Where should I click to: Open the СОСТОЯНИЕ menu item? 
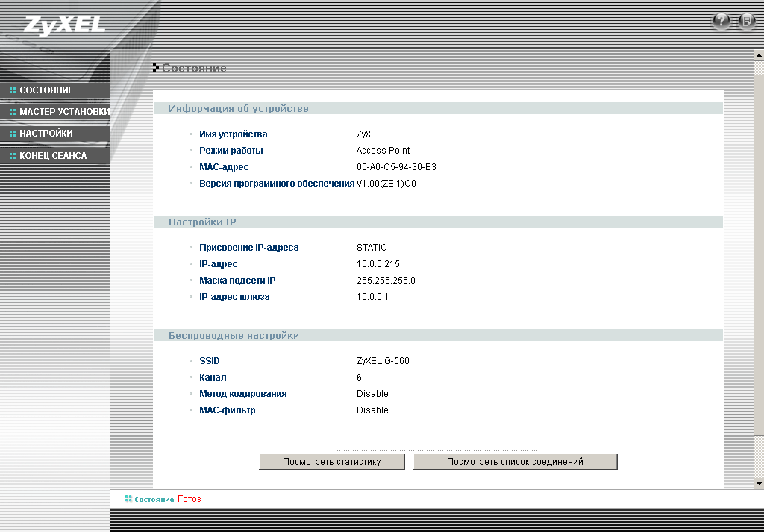coord(55,90)
